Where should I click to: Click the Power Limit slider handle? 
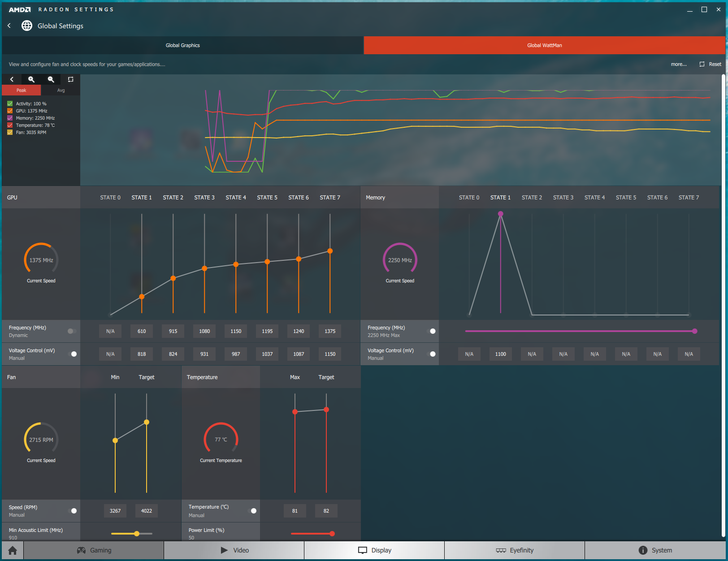[x=332, y=534]
